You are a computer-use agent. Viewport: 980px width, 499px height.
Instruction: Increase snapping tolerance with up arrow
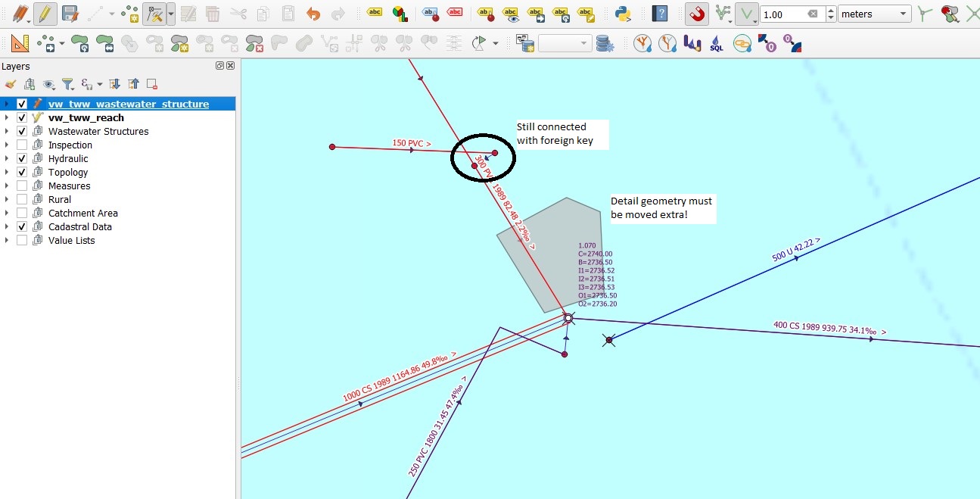(x=831, y=10)
